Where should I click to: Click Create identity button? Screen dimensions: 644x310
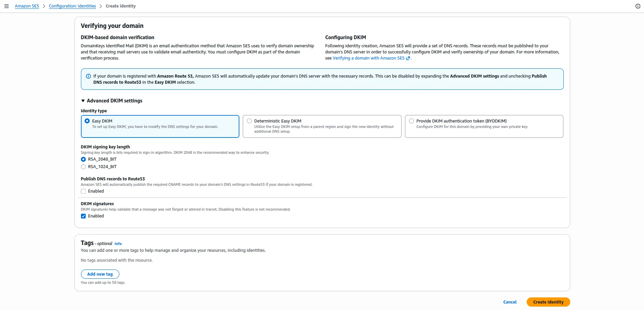coord(548,302)
